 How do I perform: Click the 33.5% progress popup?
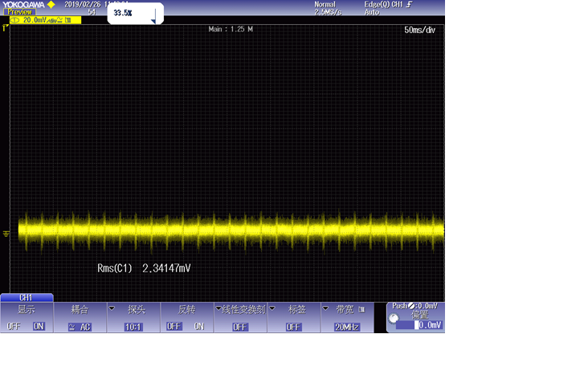click(136, 14)
